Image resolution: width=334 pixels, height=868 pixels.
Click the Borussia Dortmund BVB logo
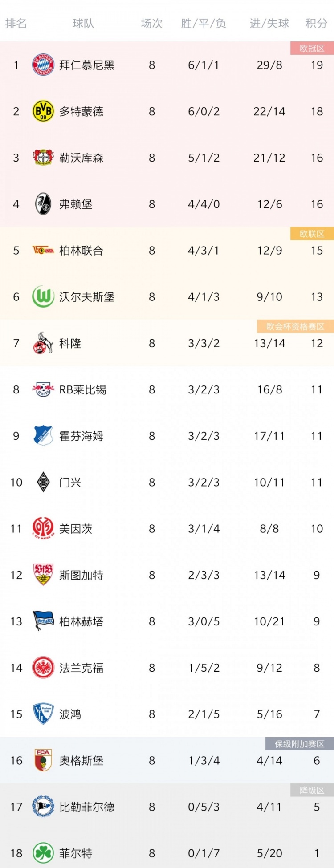43,111
